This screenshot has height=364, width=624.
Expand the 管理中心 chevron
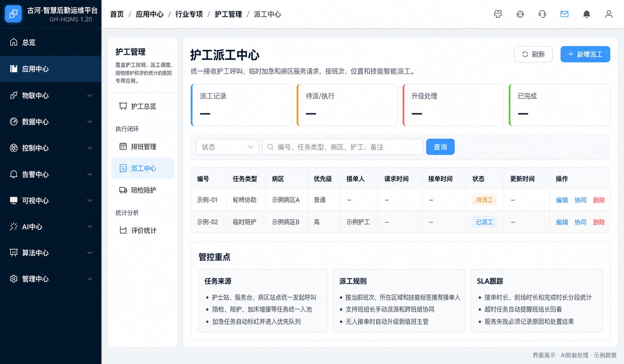click(90, 279)
